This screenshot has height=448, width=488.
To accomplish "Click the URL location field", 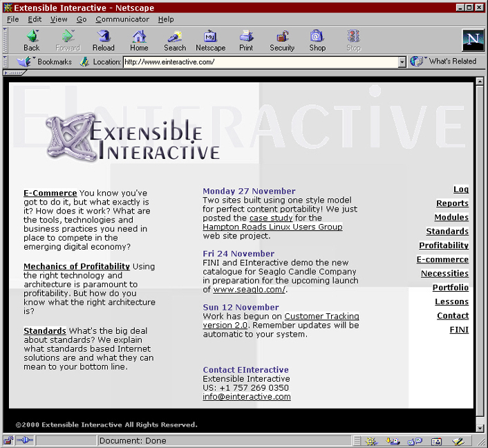I will [x=261, y=62].
